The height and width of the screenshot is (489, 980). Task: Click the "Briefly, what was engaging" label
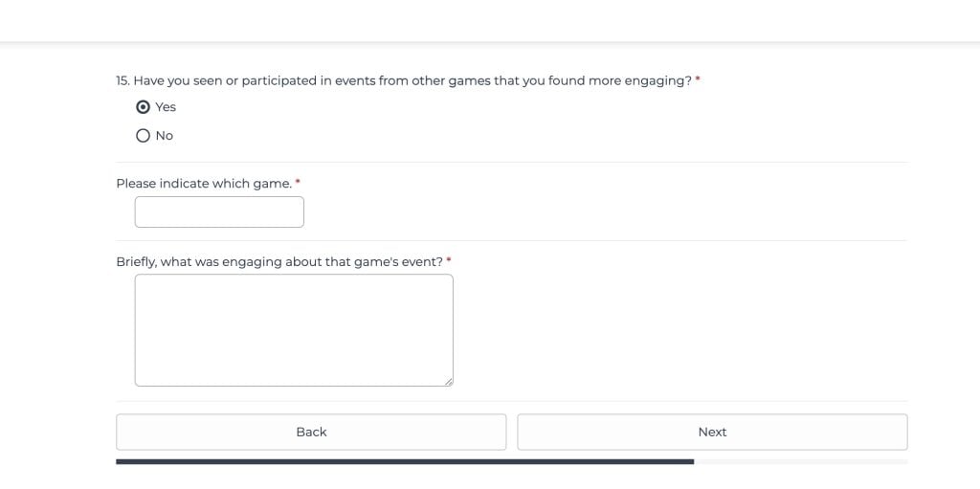279,262
